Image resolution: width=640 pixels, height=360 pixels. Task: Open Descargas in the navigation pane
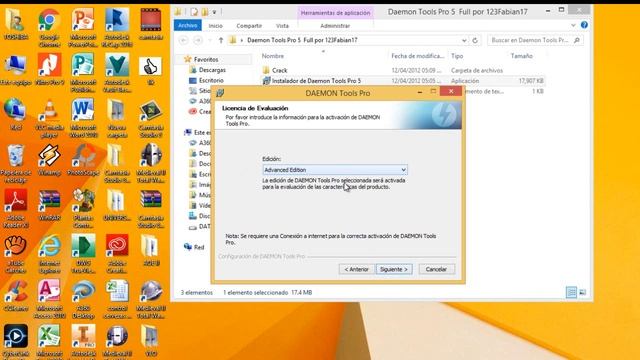click(x=212, y=70)
